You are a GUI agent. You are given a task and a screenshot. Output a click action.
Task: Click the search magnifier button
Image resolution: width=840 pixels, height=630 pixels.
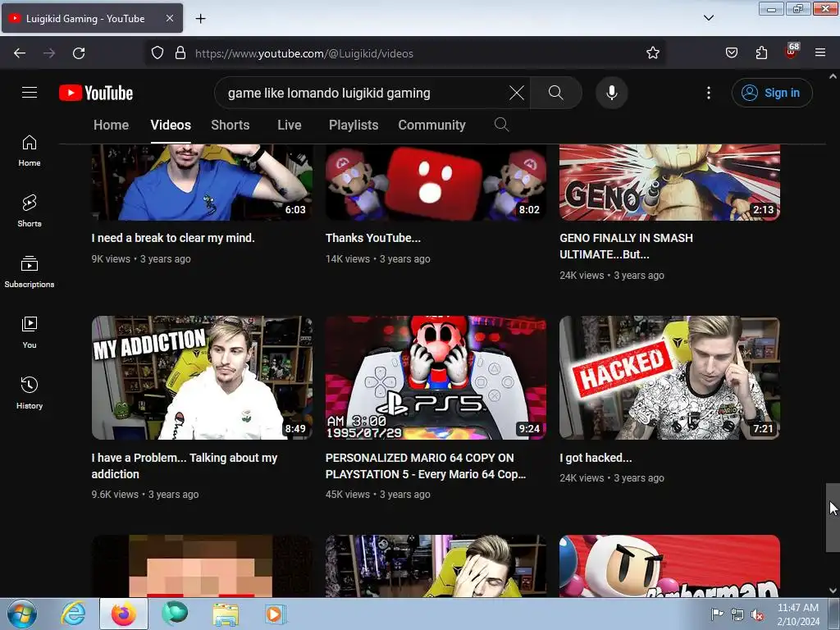(556, 93)
